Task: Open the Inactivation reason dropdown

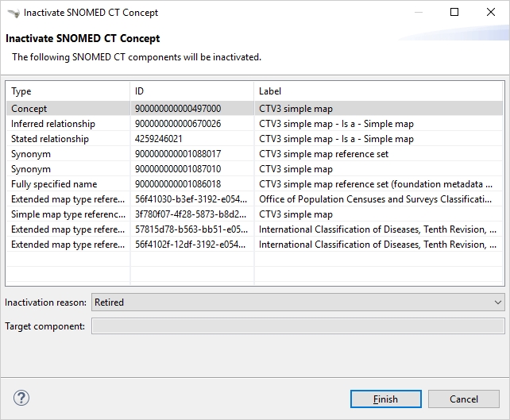Action: (x=297, y=302)
